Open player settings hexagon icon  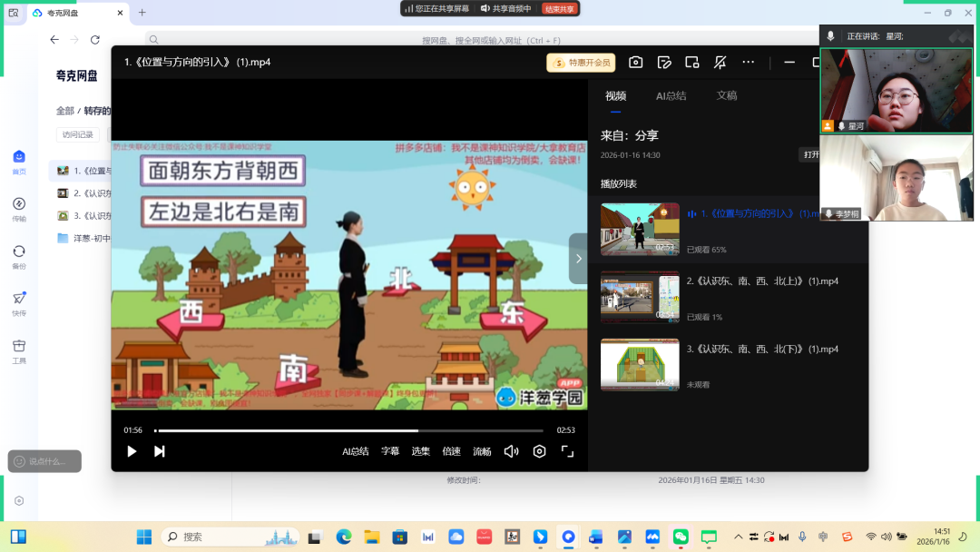point(539,451)
